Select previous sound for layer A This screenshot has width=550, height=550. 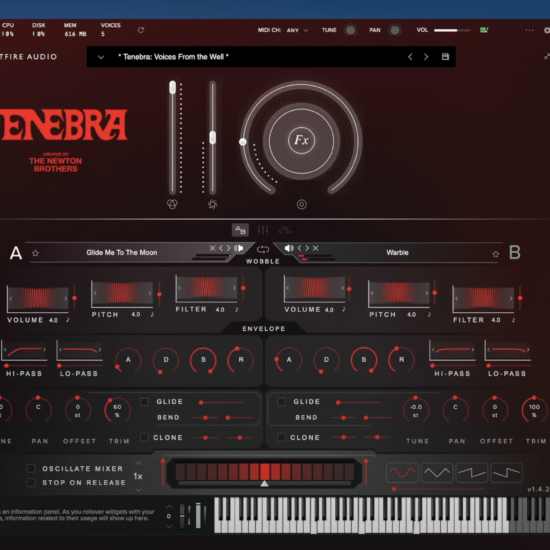(x=221, y=248)
